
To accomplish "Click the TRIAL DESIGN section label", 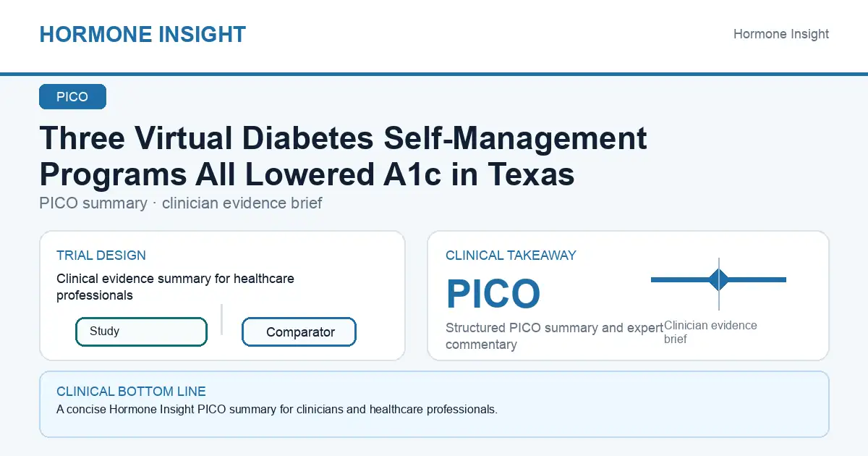I will [x=101, y=256].
